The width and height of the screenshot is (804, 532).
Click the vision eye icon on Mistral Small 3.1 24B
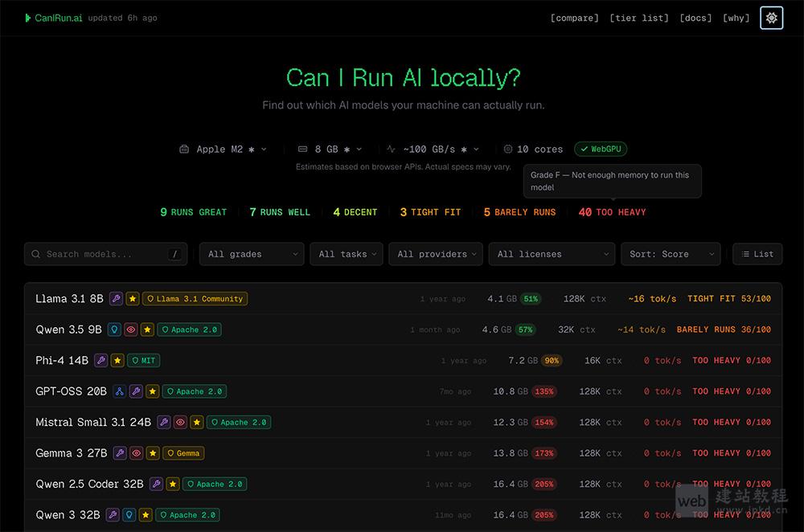click(x=180, y=422)
